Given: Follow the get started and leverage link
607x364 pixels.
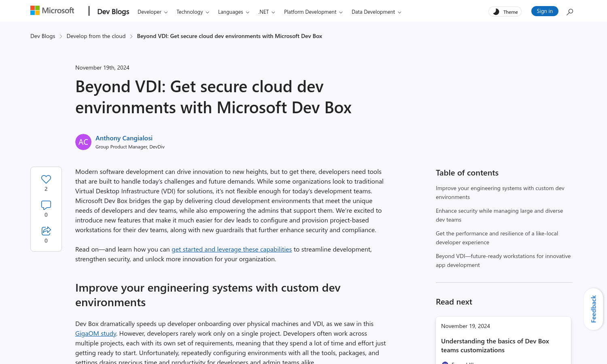Looking at the screenshot, I should pyautogui.click(x=231, y=249).
